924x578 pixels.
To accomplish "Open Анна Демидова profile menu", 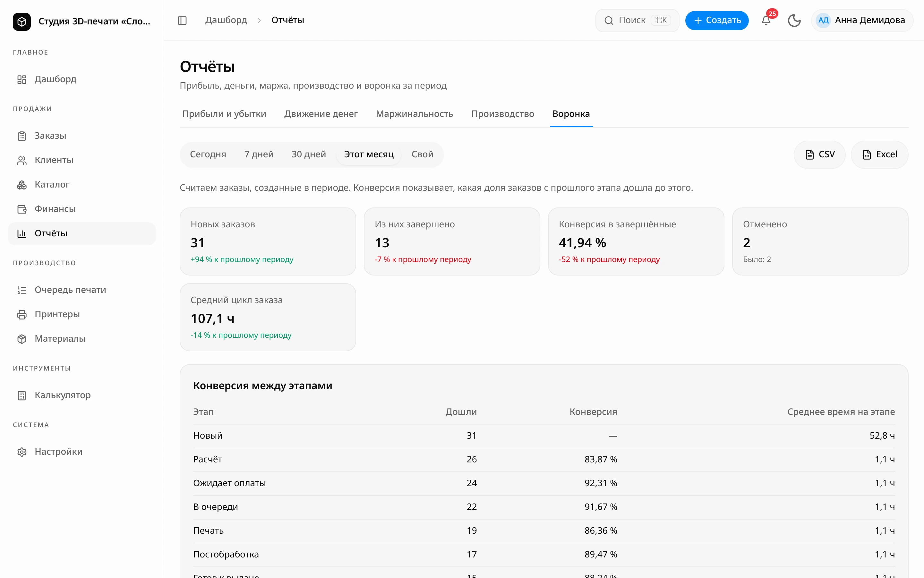I will (862, 20).
